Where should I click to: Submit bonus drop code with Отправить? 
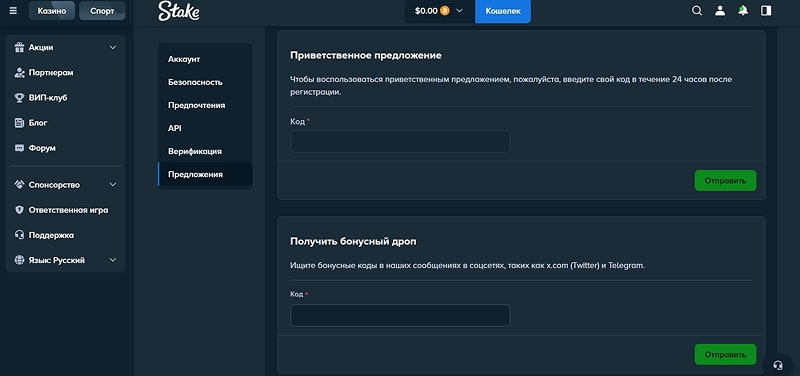tap(726, 355)
